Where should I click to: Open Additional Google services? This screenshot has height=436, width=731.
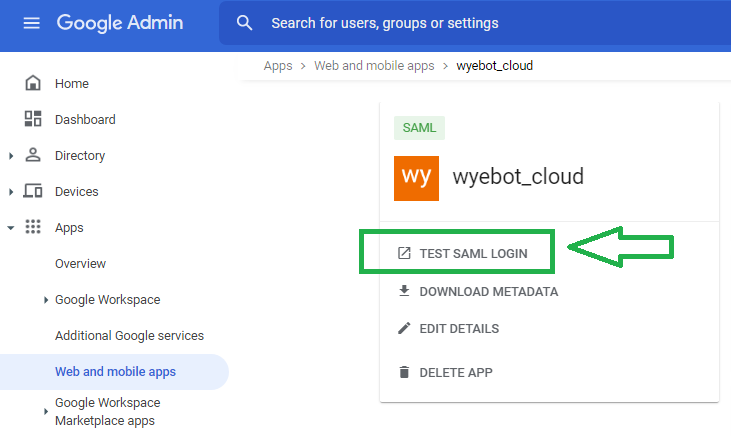129,336
